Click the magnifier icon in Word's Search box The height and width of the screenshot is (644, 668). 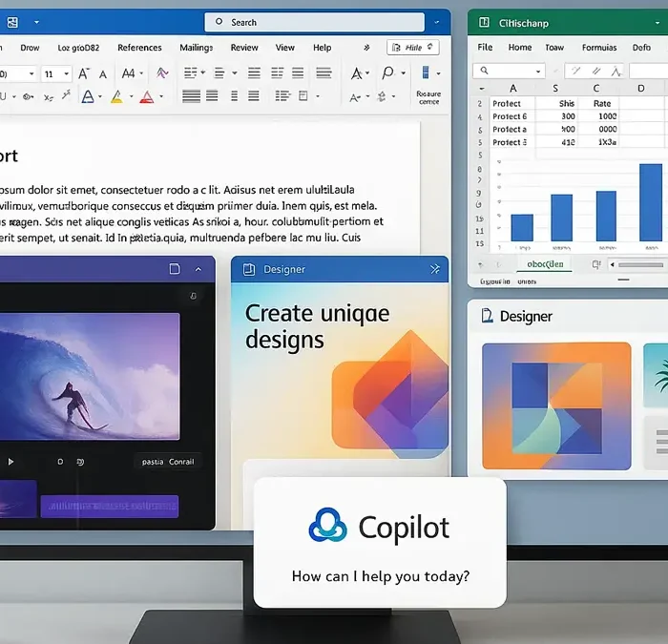point(219,22)
